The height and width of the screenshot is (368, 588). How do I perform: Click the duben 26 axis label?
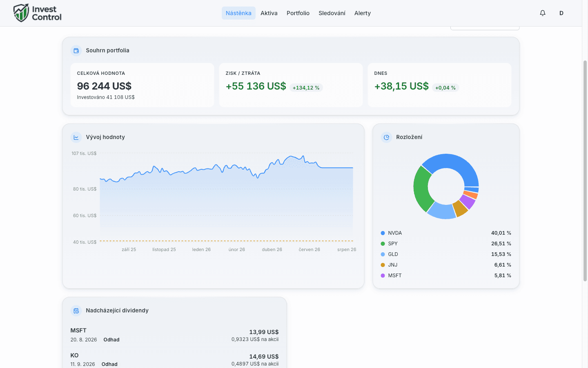272,249
